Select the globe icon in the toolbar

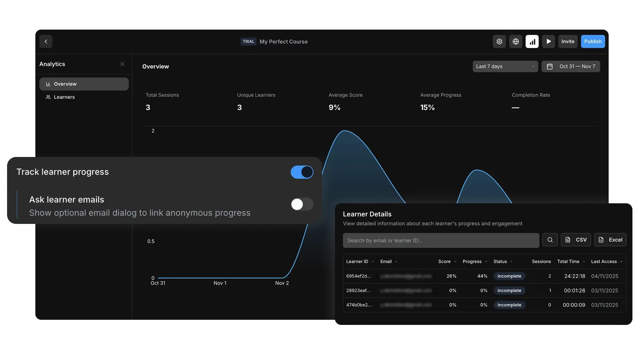(x=516, y=41)
